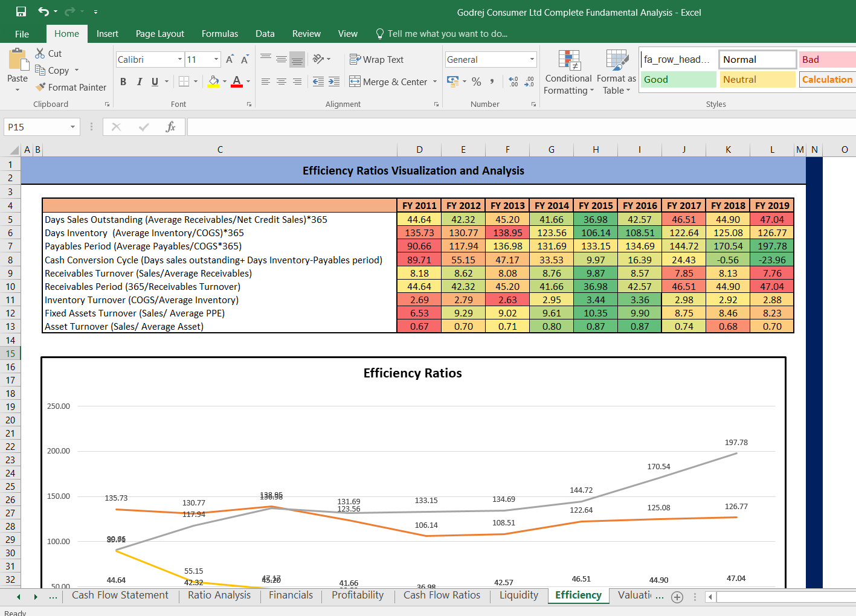Viewport: 856px width, 616px height.
Task: Toggle Align Right horizontal alignment
Action: click(297, 82)
